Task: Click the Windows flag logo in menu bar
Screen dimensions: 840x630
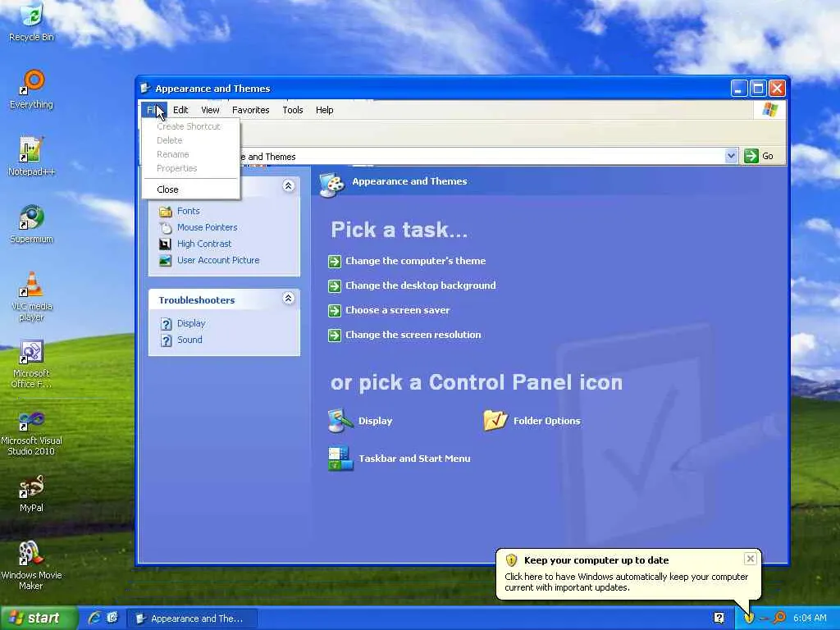Action: pos(769,110)
